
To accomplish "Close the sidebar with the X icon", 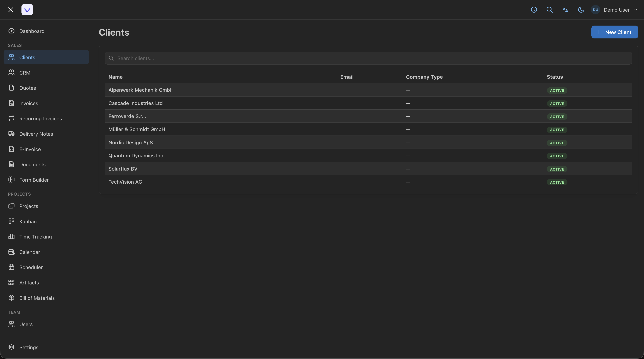I will point(11,10).
